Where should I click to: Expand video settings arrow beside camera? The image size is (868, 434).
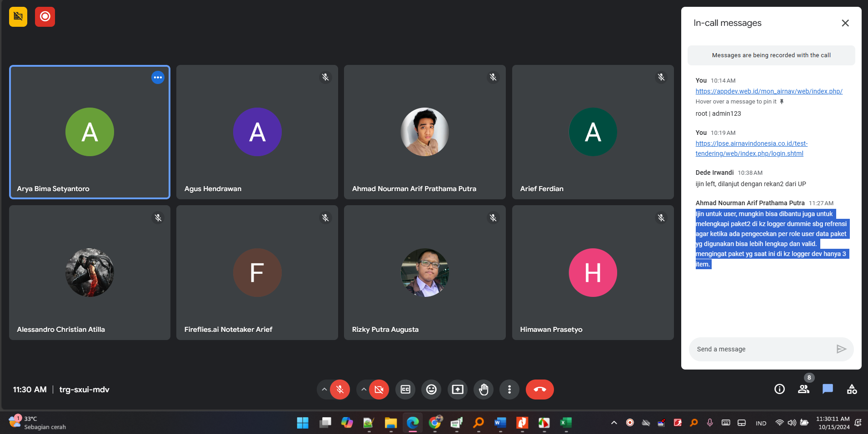pyautogui.click(x=364, y=390)
